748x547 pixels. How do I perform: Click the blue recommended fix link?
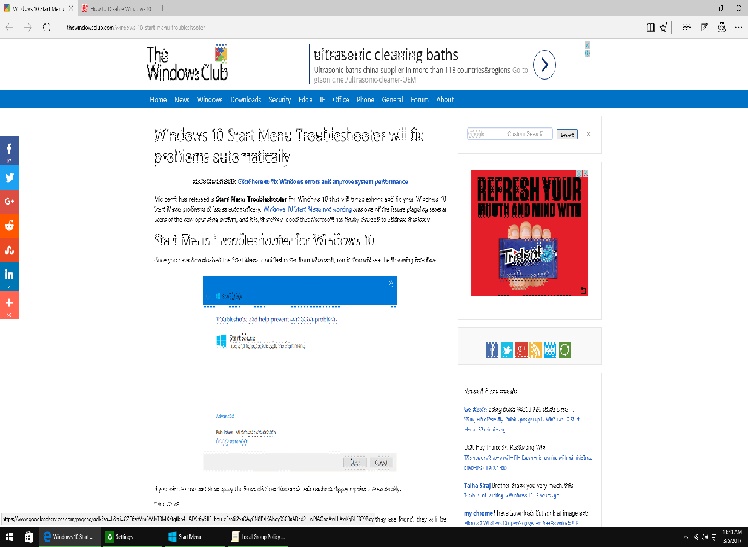pyautogui.click(x=323, y=182)
